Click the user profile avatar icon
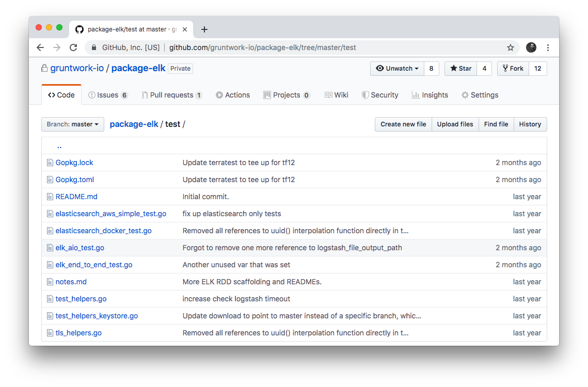 point(531,47)
